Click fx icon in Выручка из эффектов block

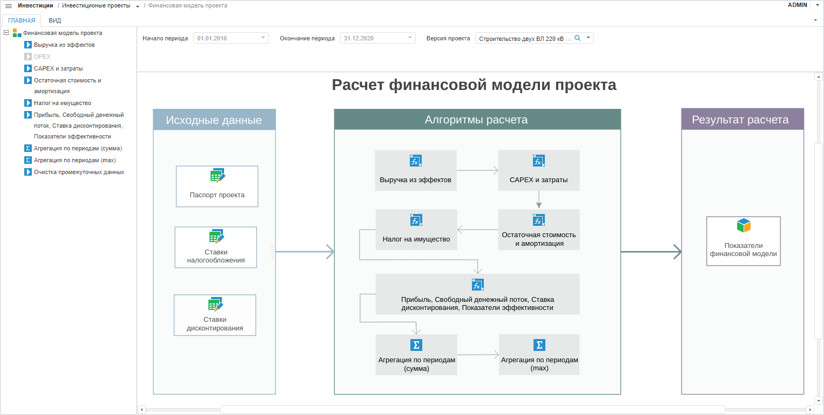coord(416,161)
